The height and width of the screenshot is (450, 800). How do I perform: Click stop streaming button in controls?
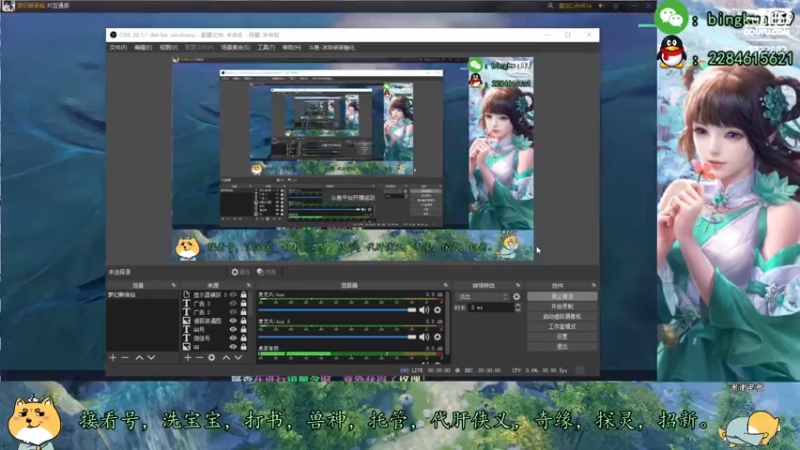pos(562,296)
